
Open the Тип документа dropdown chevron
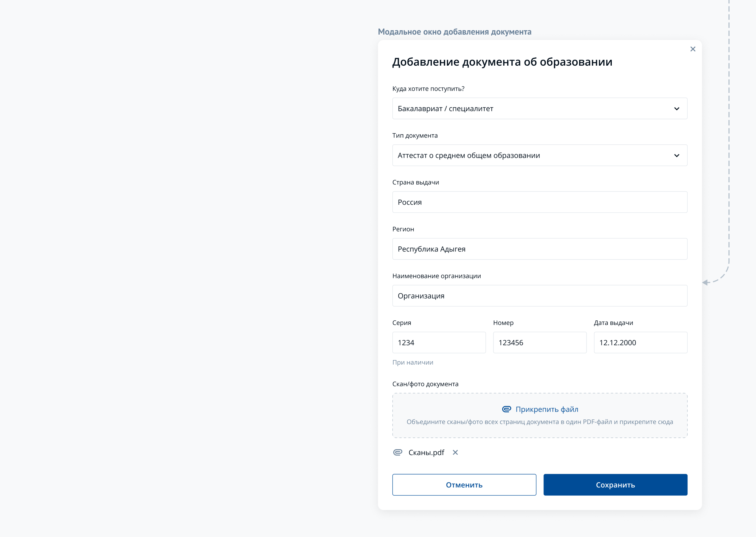[x=676, y=155]
